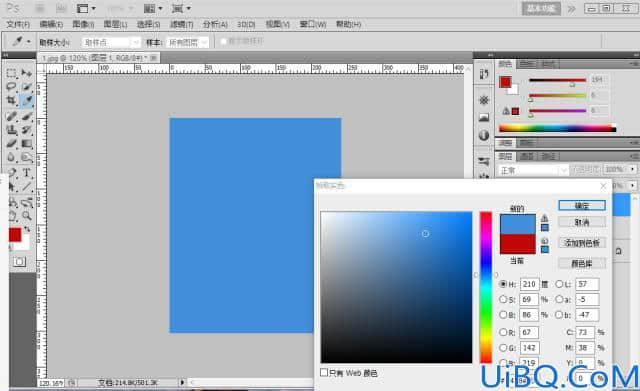Screen dimensions: 640x391
Task: Open the 文件(F) menu
Action: [18, 24]
